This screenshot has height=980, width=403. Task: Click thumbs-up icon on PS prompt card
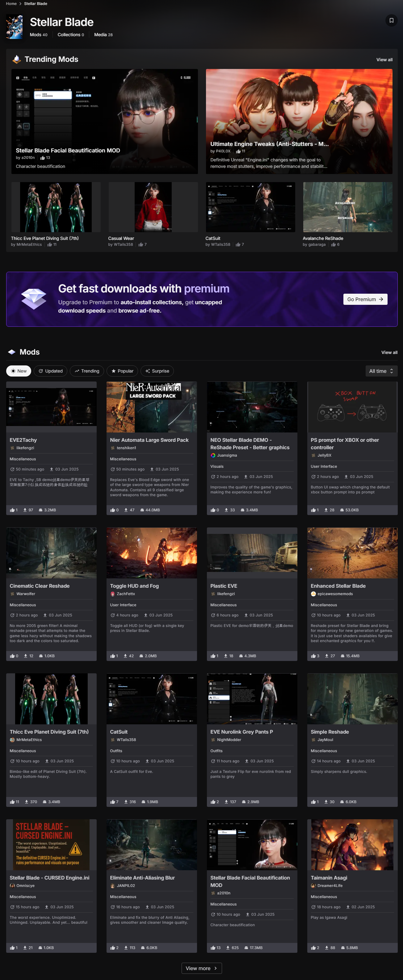[x=313, y=510]
